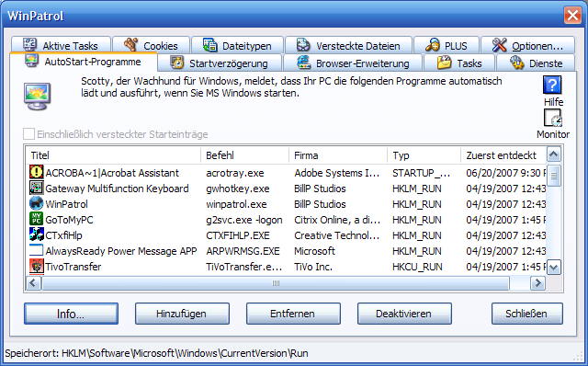Click the Monitor clock icon
Screen dimensions: 588x366
553,118
